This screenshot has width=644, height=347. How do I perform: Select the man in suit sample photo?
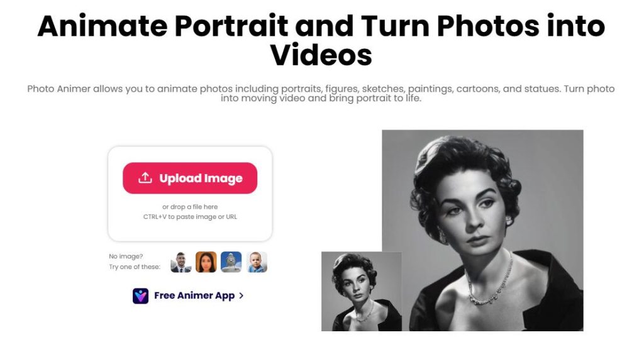180,262
